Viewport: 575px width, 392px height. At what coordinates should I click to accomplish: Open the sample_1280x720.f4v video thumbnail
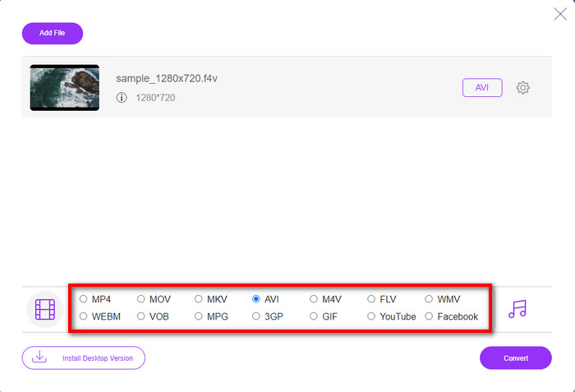pyautogui.click(x=64, y=88)
